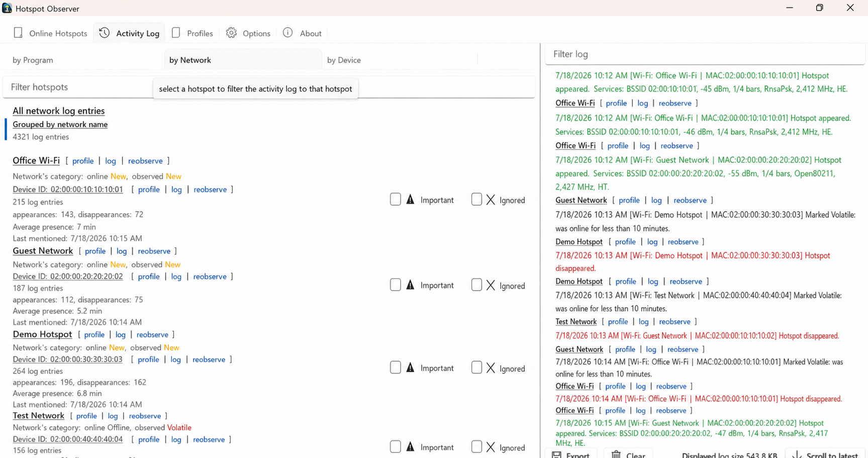Click the About info icon
868x458 pixels.
click(x=287, y=33)
